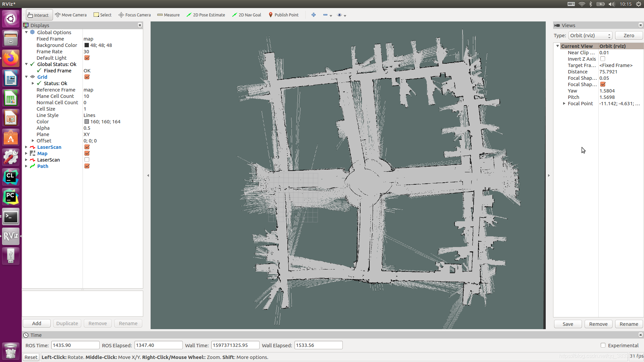This screenshot has height=362, width=644.
Task: Enable the unchecked LaserScan display
Action: click(87, 160)
